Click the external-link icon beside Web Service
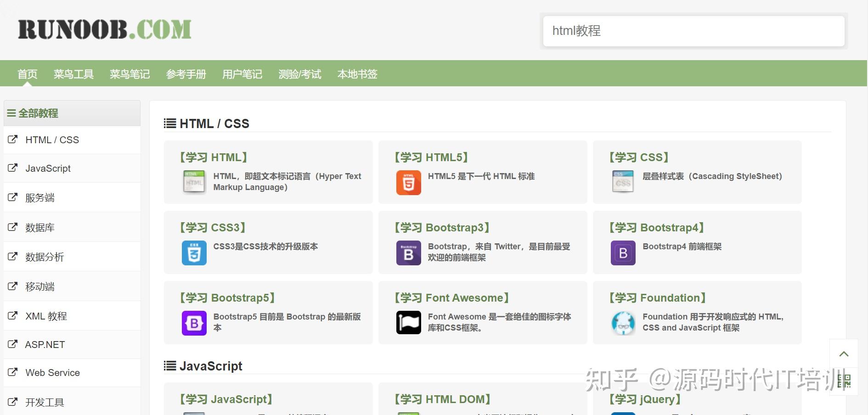Viewport: 868px width, 415px height. tap(13, 372)
